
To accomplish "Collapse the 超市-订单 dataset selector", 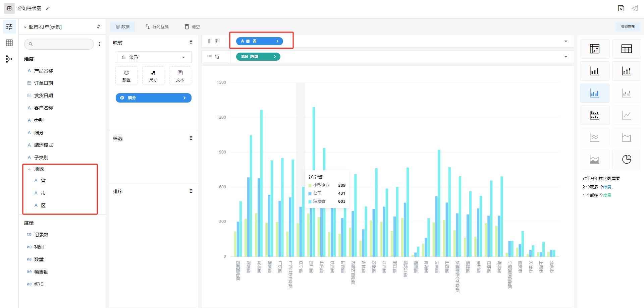I will pyautogui.click(x=25, y=27).
